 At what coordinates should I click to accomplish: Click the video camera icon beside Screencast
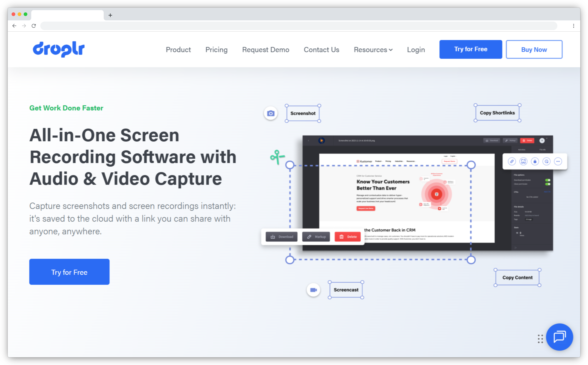click(313, 290)
